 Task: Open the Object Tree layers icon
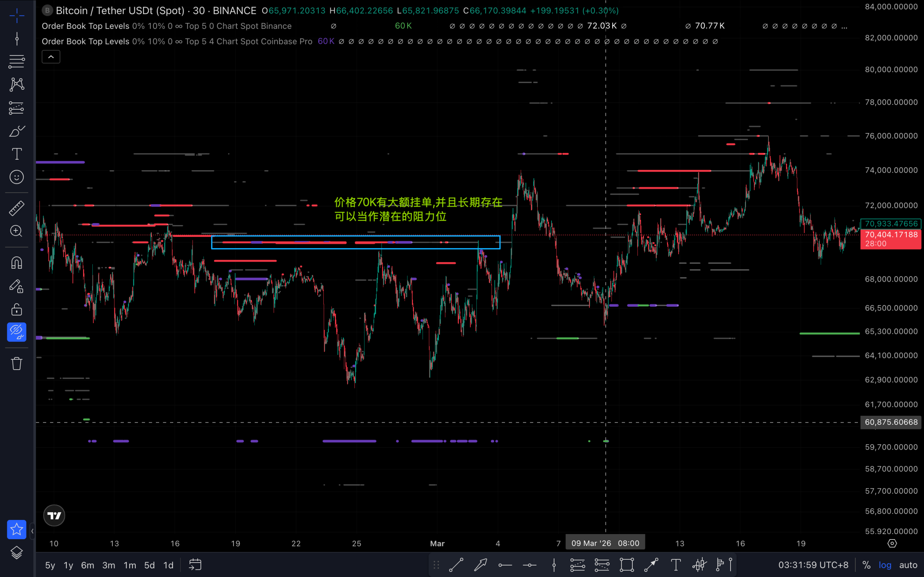(17, 552)
